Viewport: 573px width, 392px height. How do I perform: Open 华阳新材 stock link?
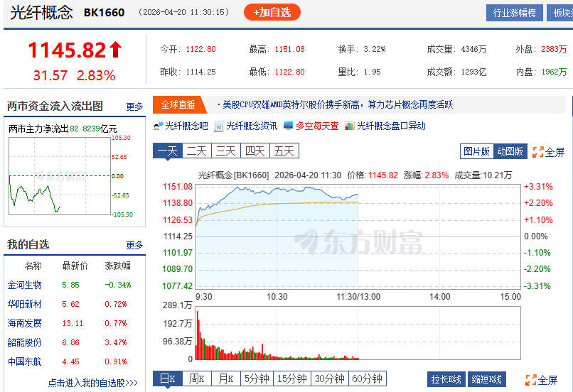tap(24, 304)
